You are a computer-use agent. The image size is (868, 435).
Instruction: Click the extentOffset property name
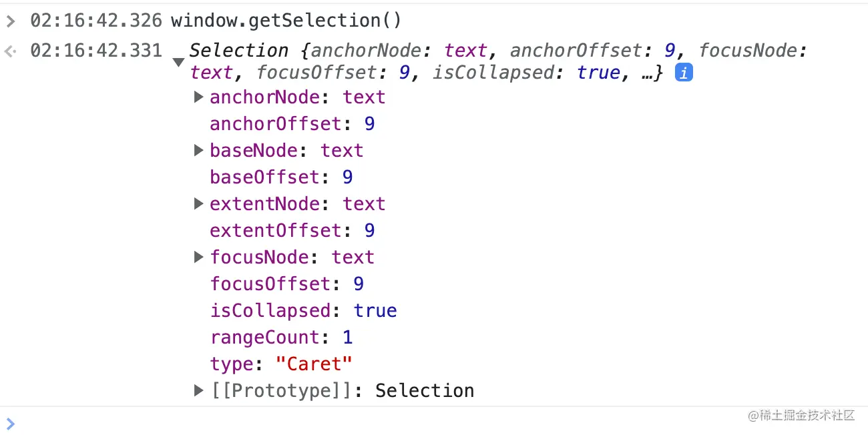pos(276,231)
